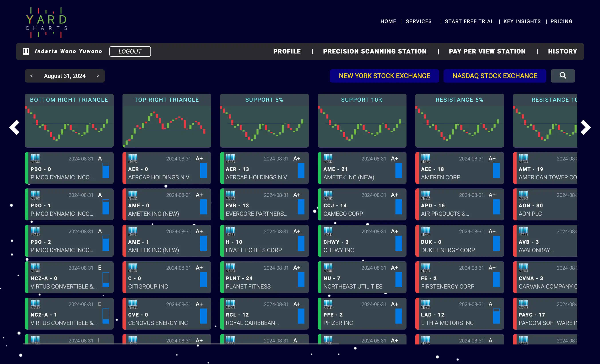The height and width of the screenshot is (364, 600).
Task: Click the NYSE icon on NU - 7 card
Action: tap(328, 268)
